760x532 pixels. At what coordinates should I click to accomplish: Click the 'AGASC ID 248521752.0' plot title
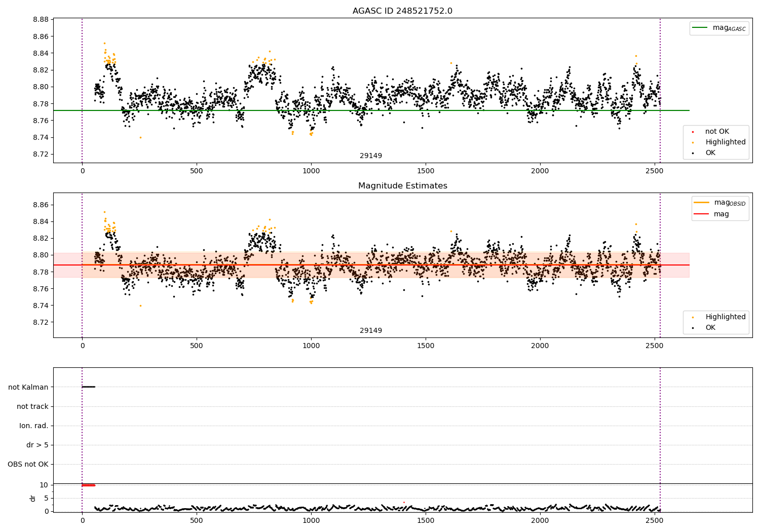[402, 11]
